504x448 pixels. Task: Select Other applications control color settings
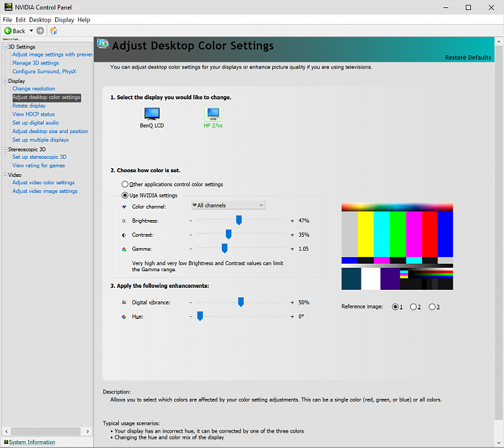coord(125,184)
